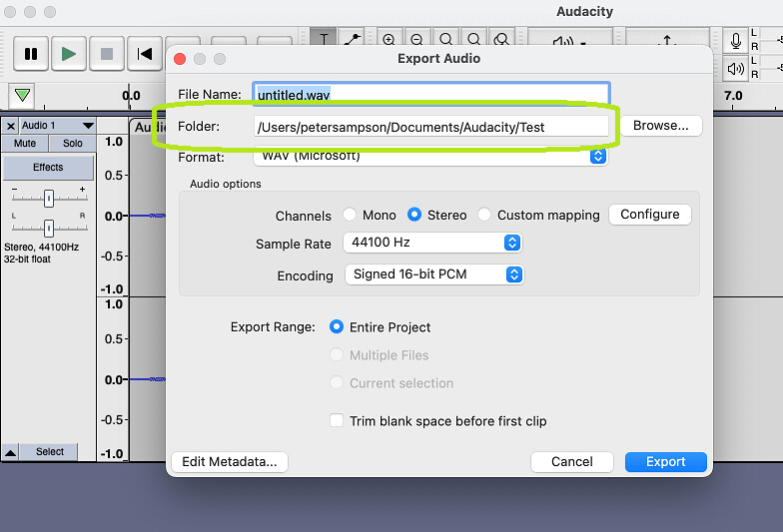The height and width of the screenshot is (532, 783).
Task: Select Mono channels
Action: tap(350, 215)
